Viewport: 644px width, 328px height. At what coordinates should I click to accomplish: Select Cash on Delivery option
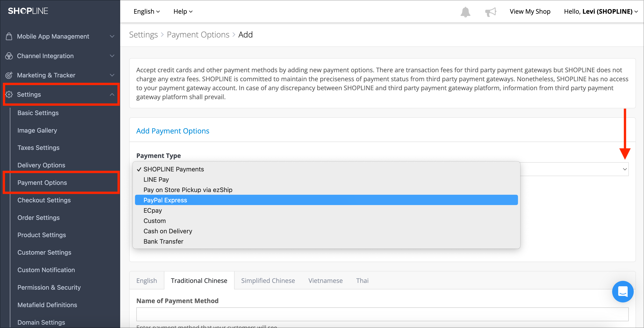click(326, 231)
